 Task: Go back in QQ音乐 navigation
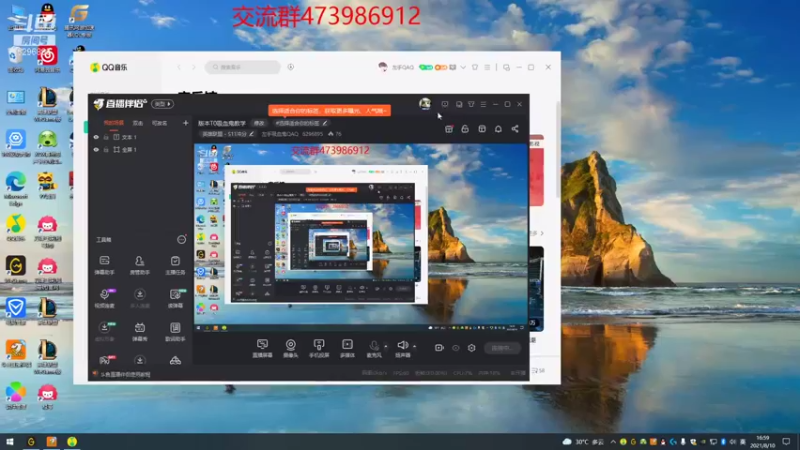[x=179, y=67]
